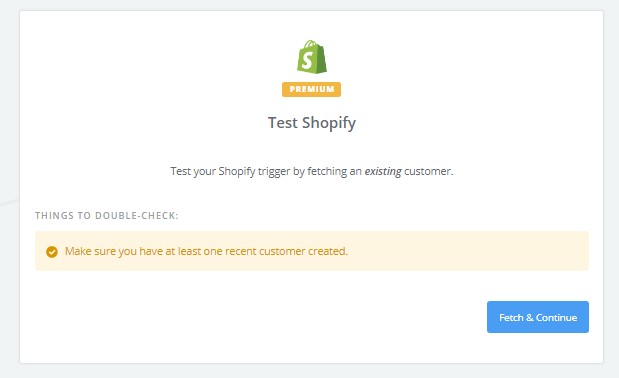The width and height of the screenshot is (619, 378).
Task: Click the word Test in the heading
Action: click(x=283, y=123)
